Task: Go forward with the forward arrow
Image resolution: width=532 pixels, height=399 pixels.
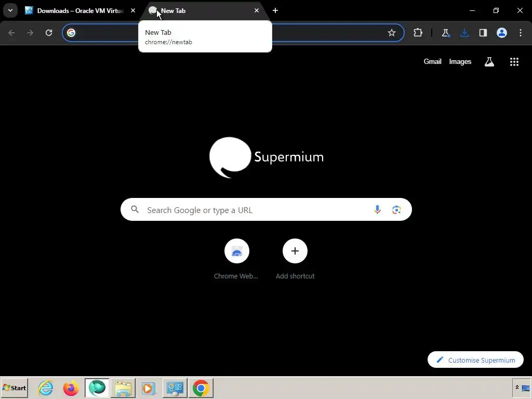Action: pos(30,33)
